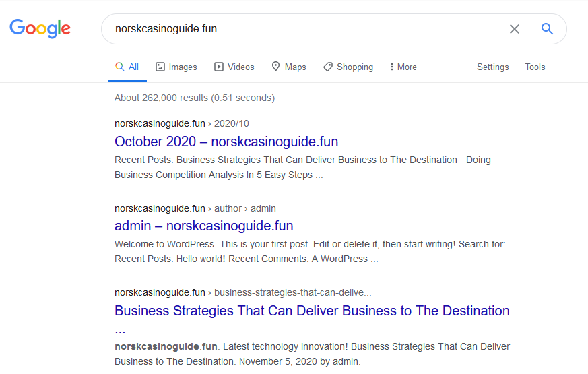Click the norskcasinoguide.fun › author › admin breadcrumb

[x=195, y=208]
